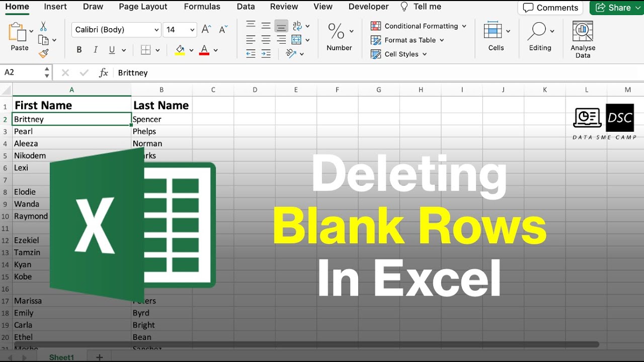This screenshot has height=362, width=644.
Task: Expand the fill color arrow
Action: [x=191, y=50]
